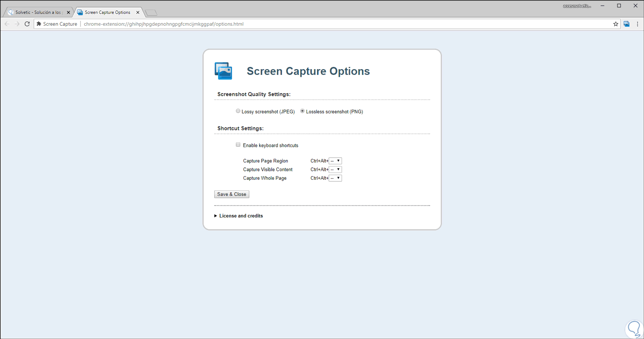Image resolution: width=644 pixels, height=339 pixels.
Task: Click the Screen Capture Options logo image
Action: click(x=223, y=71)
